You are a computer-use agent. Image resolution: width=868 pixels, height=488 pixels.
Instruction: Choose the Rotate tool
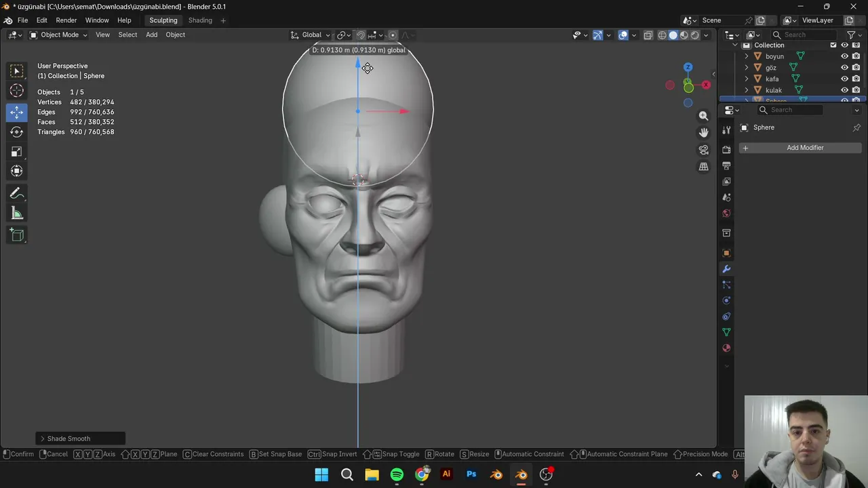(17, 132)
